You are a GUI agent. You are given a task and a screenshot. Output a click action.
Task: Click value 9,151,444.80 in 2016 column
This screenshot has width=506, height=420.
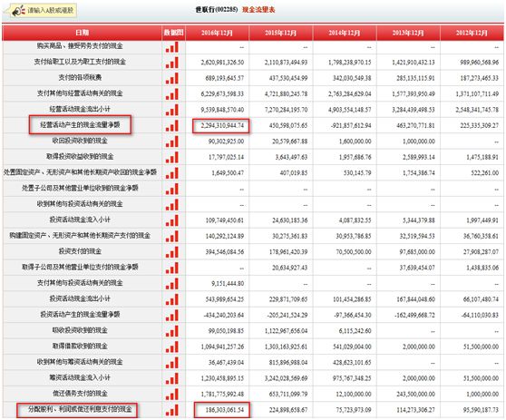[228, 284]
